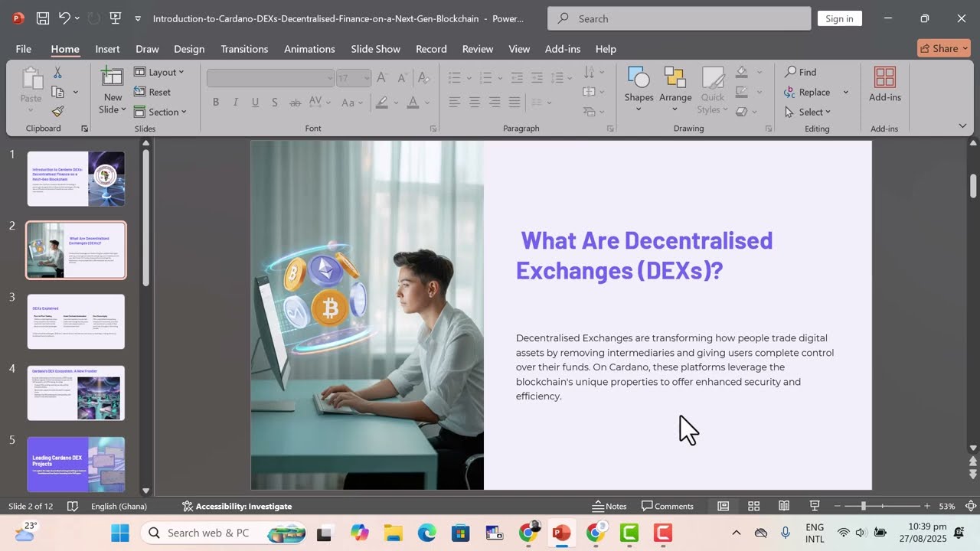Image resolution: width=980 pixels, height=551 pixels.
Task: Open PowerPoint from the taskbar
Action: coord(561,533)
